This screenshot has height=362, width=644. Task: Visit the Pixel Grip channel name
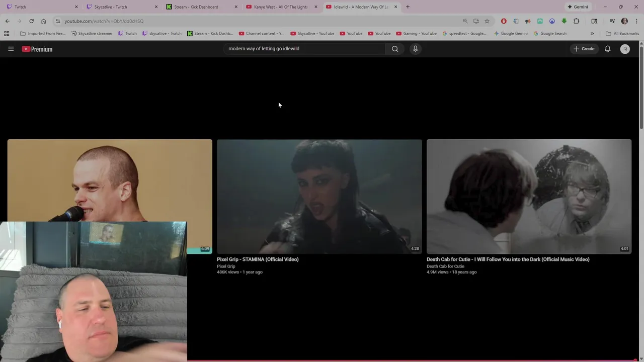point(226,266)
